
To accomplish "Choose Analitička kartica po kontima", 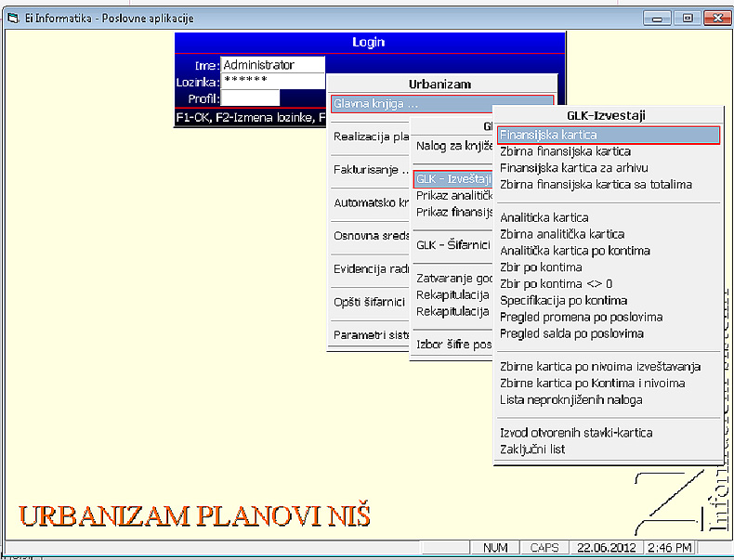I will [574, 251].
